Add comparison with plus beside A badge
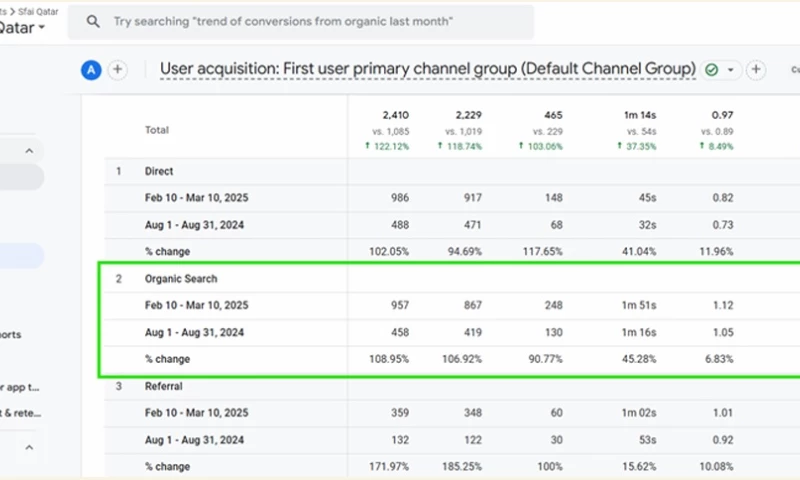The width and height of the screenshot is (800, 480). tap(117, 69)
